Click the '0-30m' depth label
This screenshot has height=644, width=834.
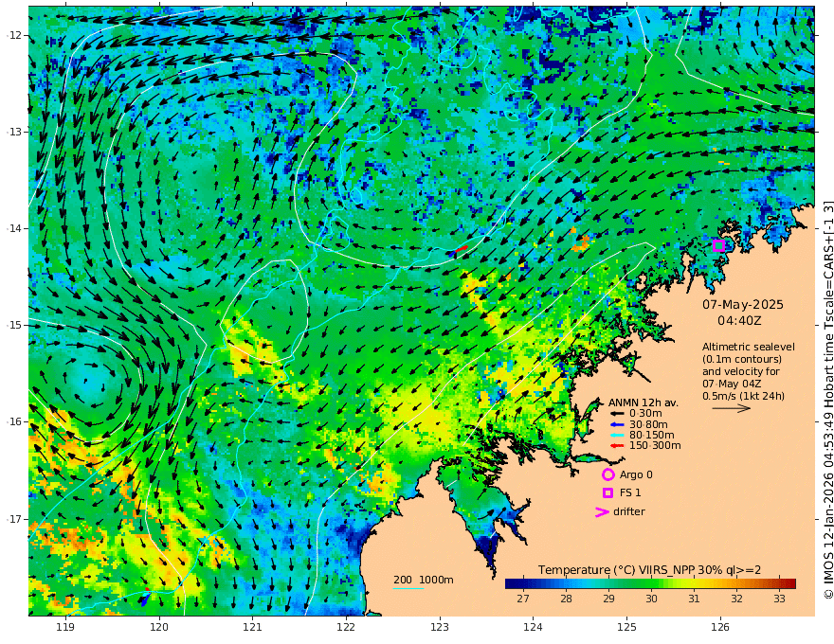[645, 414]
